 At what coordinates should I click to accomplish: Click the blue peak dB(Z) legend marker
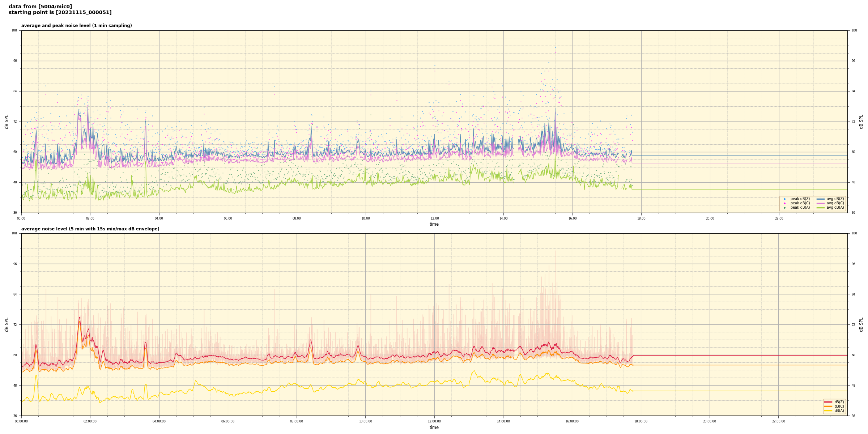784,199
